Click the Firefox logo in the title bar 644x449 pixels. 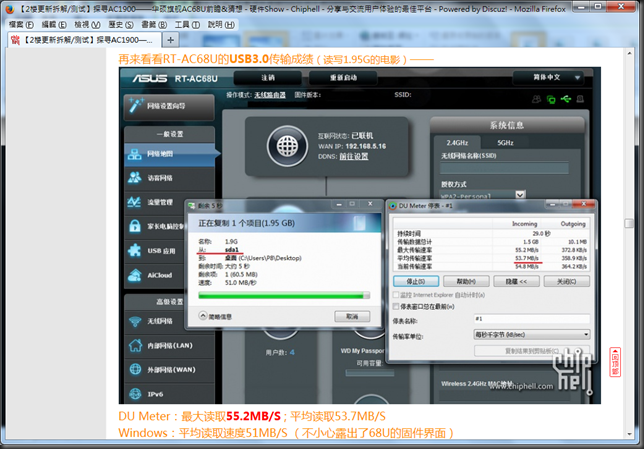click(9, 8)
